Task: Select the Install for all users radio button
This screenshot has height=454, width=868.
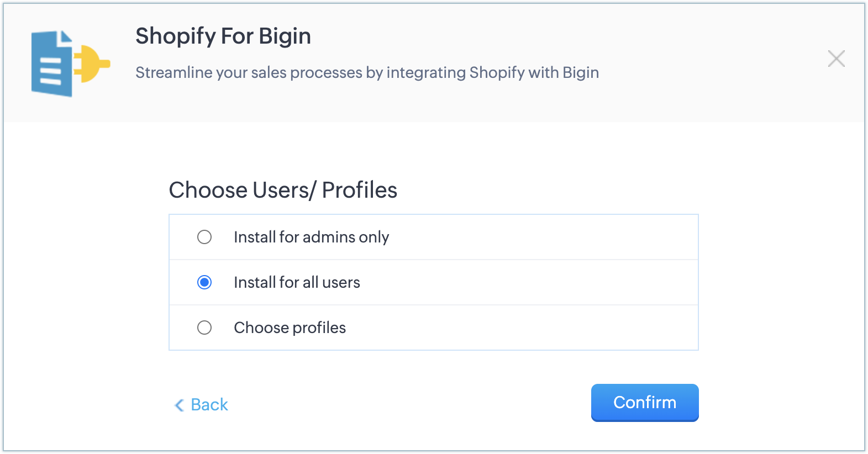Action: pos(204,282)
